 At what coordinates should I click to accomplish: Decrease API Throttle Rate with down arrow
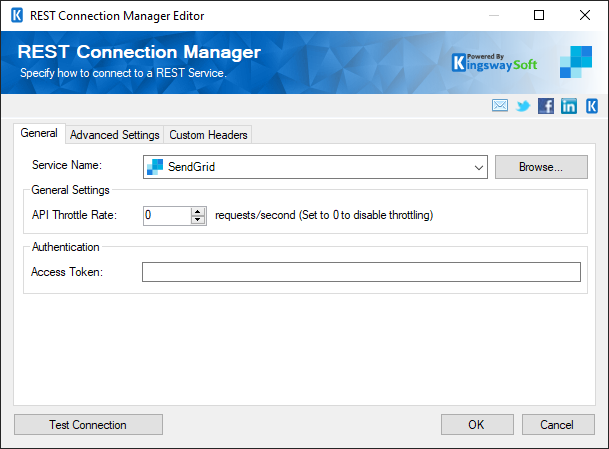[x=198, y=220]
